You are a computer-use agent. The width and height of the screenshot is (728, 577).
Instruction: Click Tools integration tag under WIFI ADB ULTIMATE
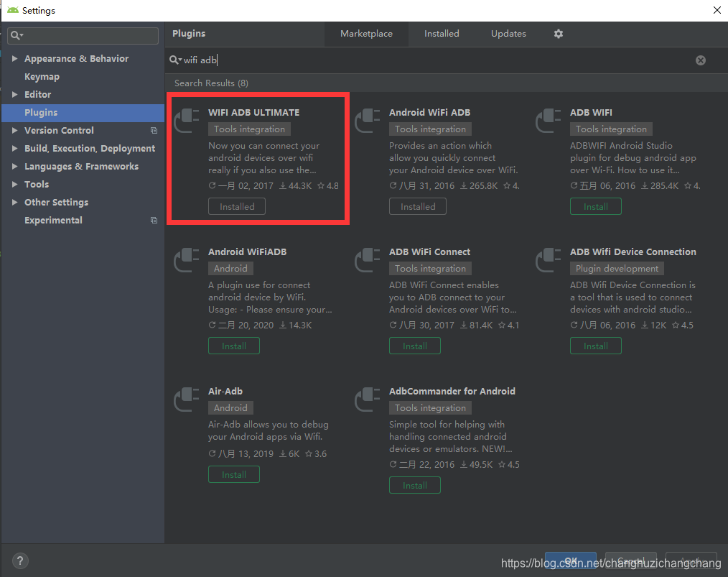click(249, 129)
